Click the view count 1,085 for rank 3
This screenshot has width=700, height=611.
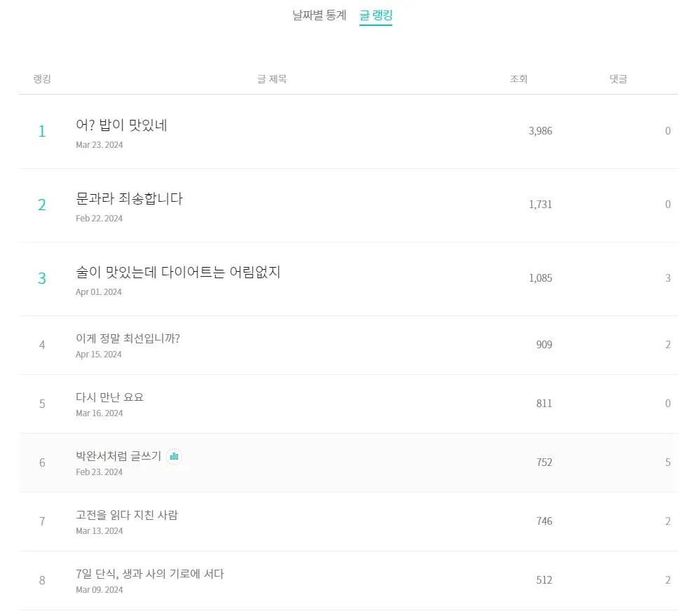coord(540,278)
